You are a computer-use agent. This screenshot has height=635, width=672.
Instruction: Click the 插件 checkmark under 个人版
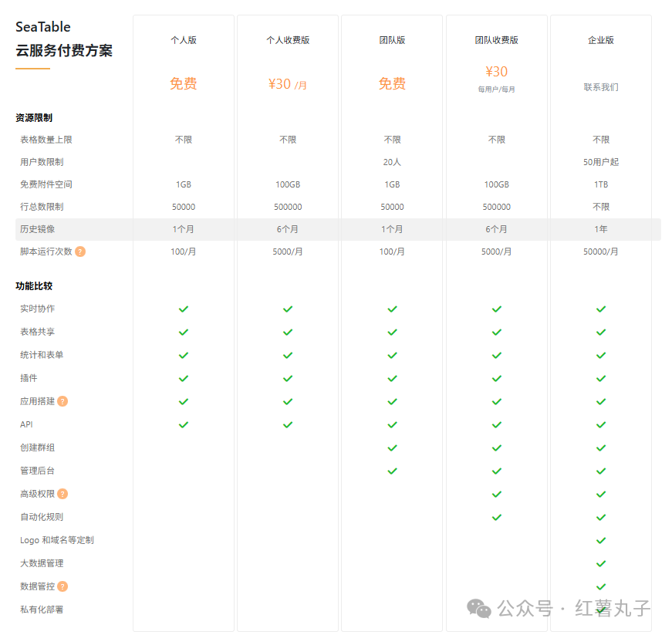[184, 378]
